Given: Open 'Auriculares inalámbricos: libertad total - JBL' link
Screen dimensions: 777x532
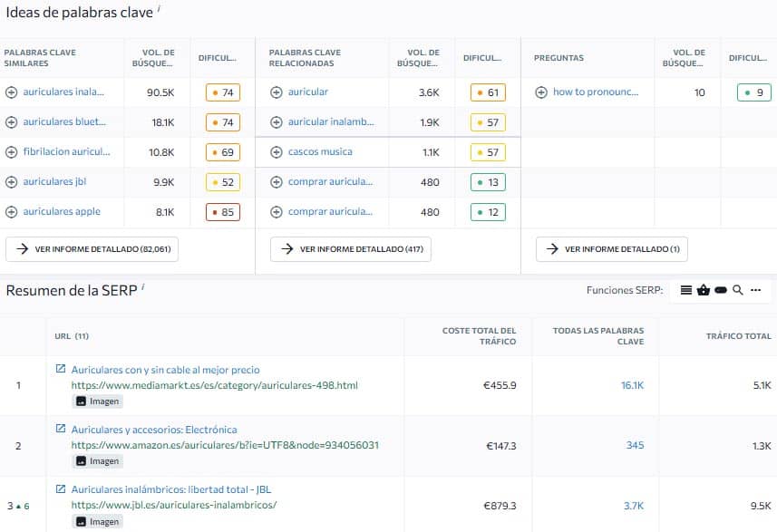Looking at the screenshot, I should (170, 489).
